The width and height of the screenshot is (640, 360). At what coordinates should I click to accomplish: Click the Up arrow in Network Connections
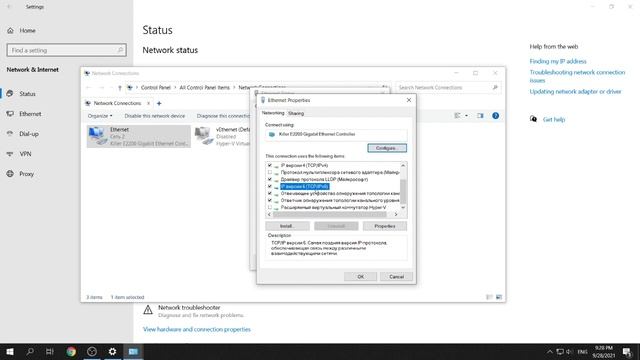120,88
